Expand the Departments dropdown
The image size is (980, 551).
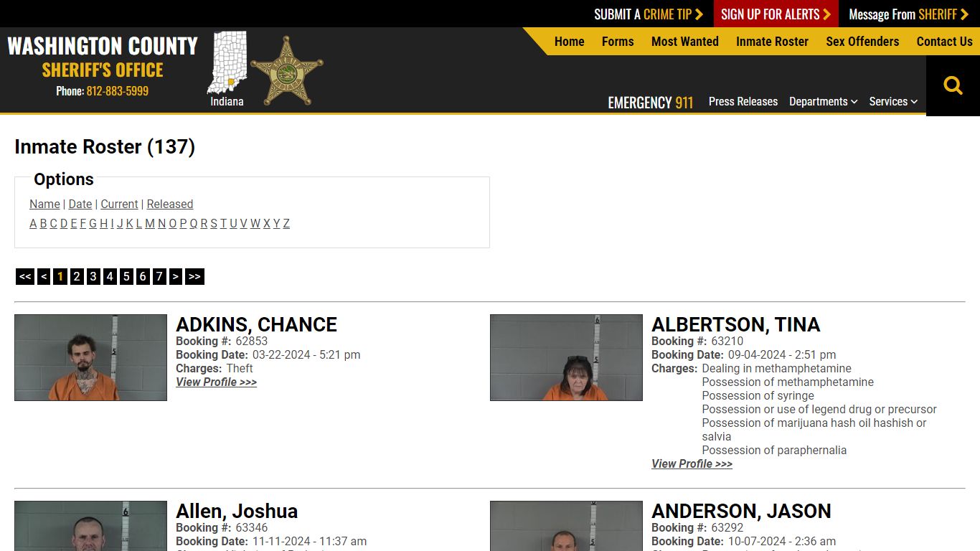pyautogui.click(x=824, y=102)
